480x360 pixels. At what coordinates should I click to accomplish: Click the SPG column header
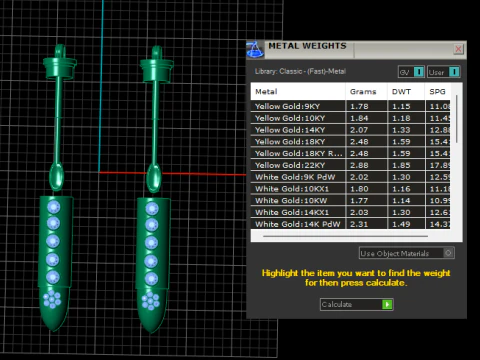coord(437,92)
